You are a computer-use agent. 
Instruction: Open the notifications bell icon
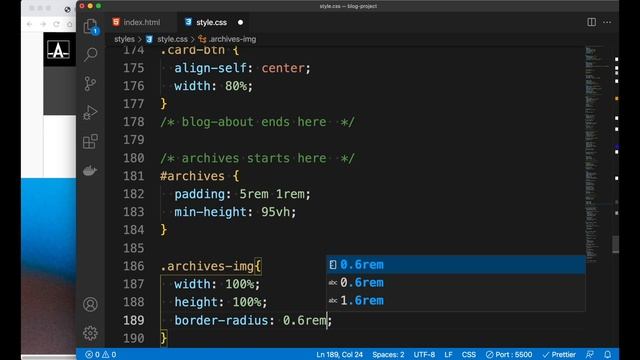[608, 354]
